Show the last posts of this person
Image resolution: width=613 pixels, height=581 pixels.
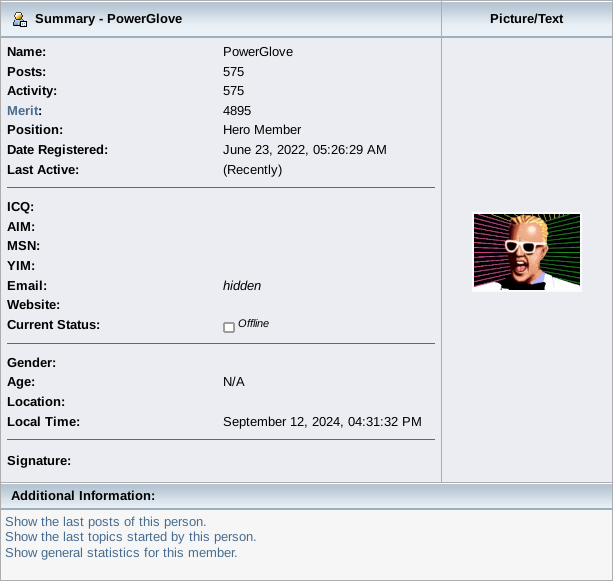106,522
